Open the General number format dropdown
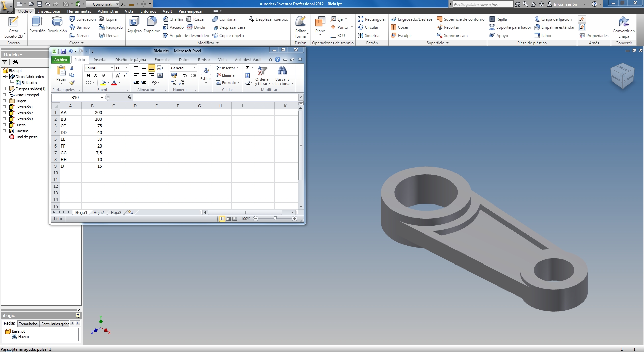Viewport: 644px width, 352px height. click(x=194, y=68)
